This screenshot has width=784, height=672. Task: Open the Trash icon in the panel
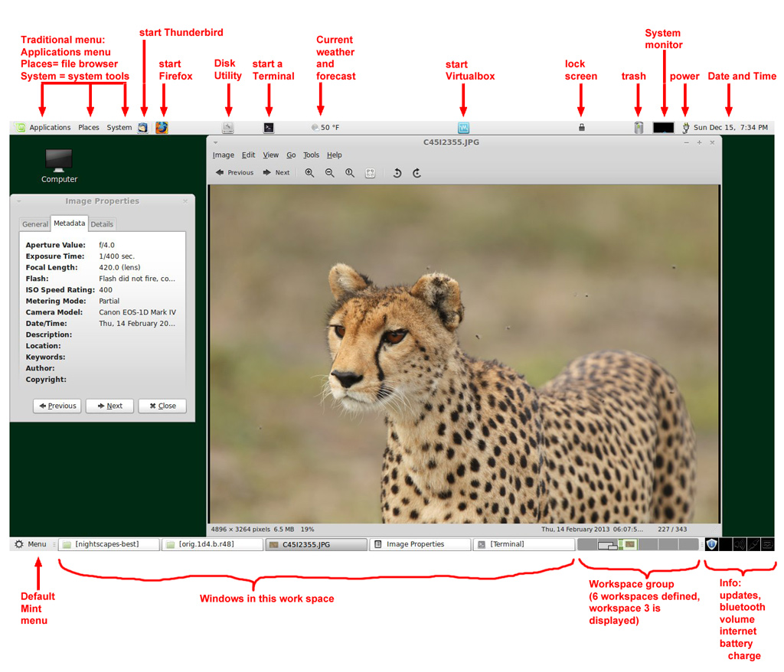(x=639, y=128)
